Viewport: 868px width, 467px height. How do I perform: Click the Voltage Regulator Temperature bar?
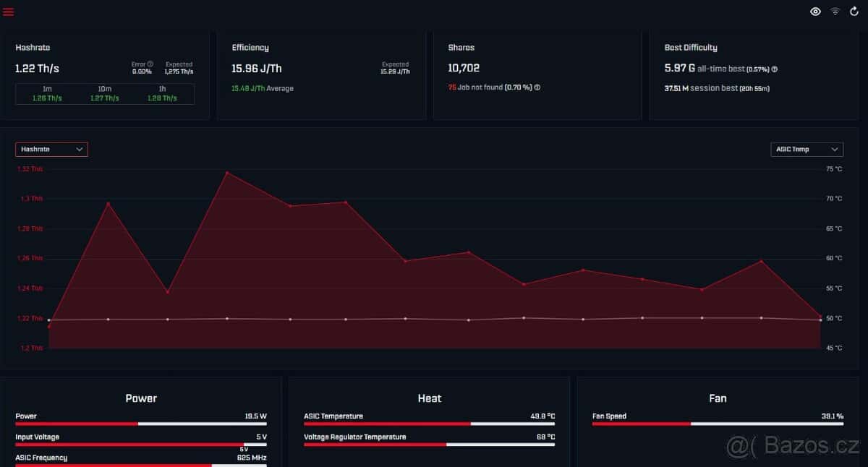(429, 445)
